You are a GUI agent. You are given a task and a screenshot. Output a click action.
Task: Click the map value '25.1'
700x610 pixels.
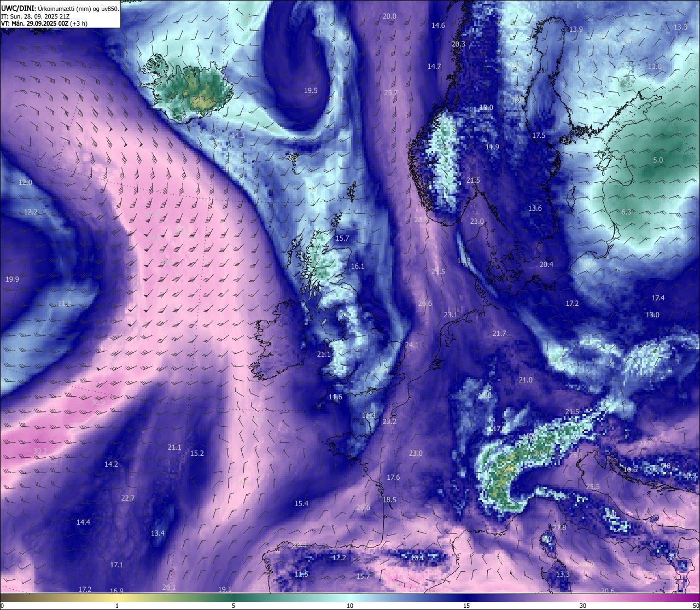576,455
